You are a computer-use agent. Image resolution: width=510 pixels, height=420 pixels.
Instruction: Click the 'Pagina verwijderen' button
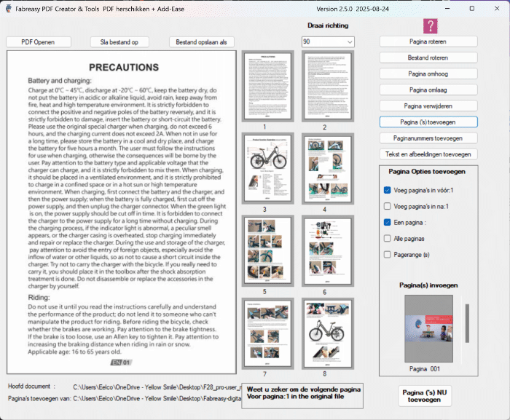coord(428,106)
